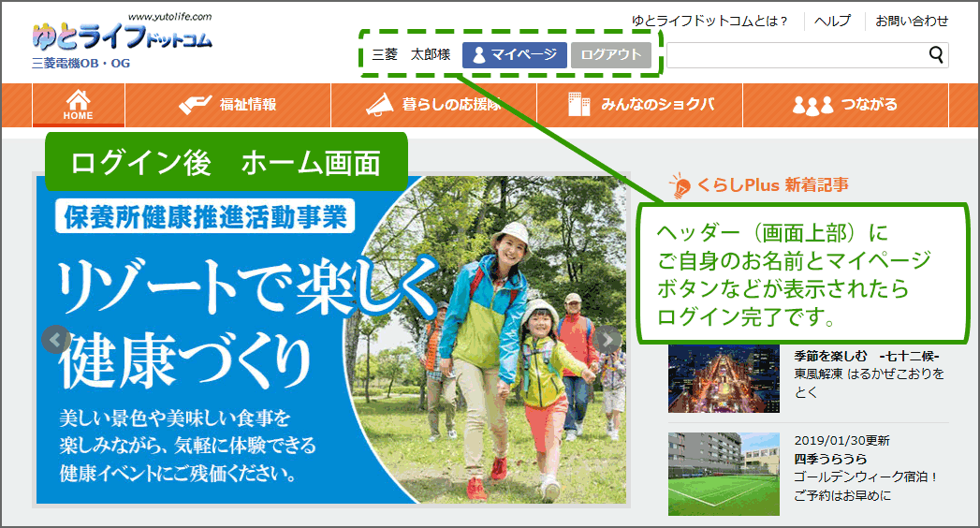The image size is (980, 528).
Task: Open the 福祉情報 menu
Action: tap(228, 105)
